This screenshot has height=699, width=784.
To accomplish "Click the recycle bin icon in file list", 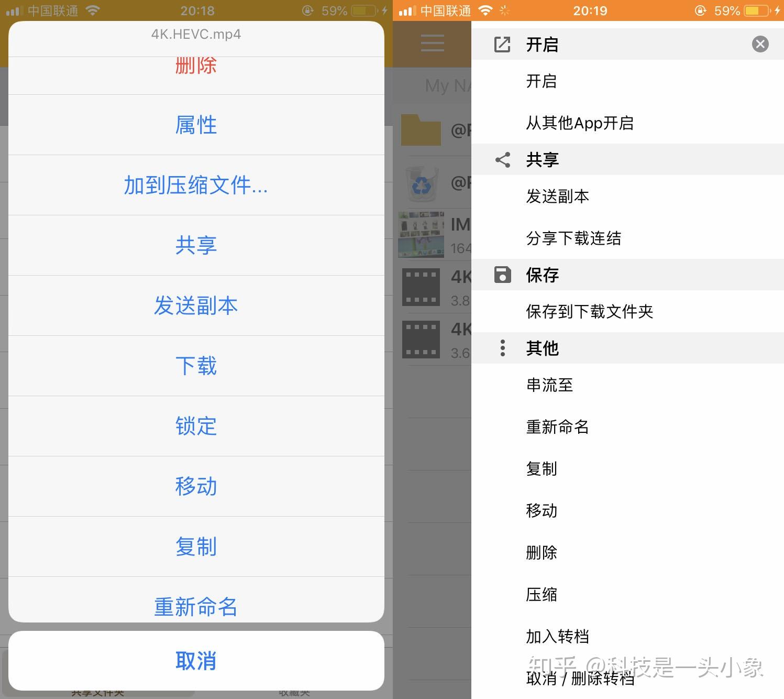I will click(x=421, y=183).
